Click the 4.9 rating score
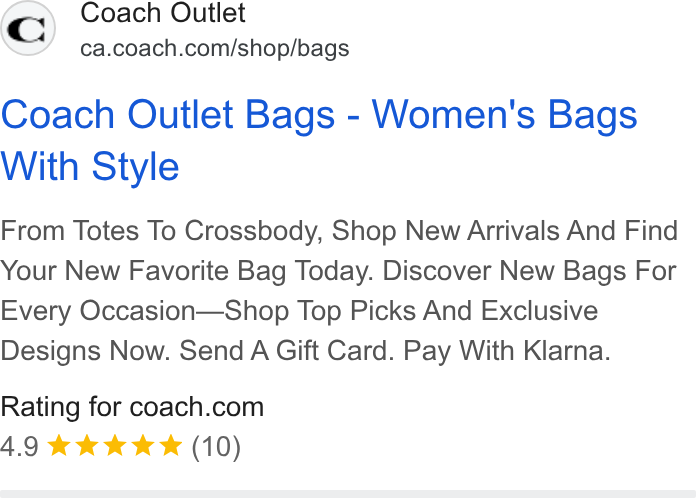696x498 pixels. [x=20, y=447]
